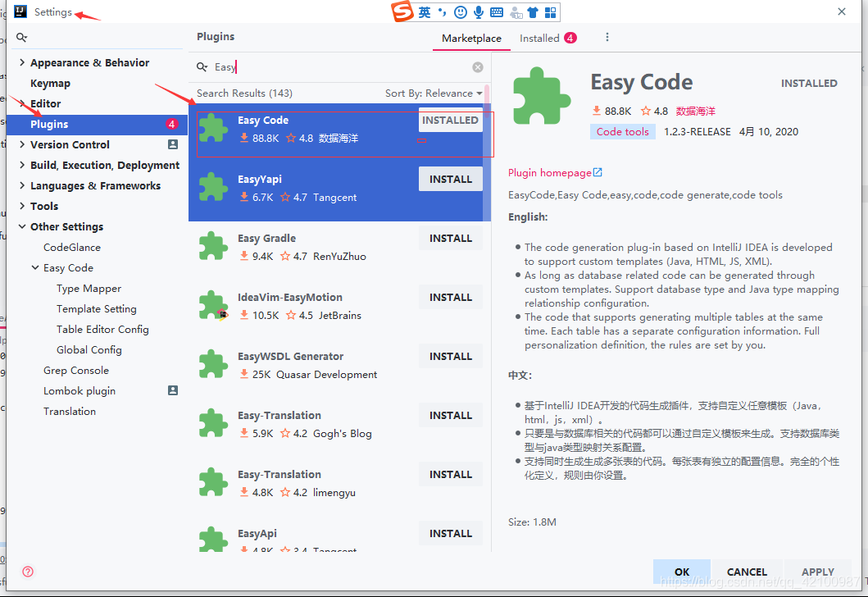The image size is (868, 597).
Task: Toggle Sogou Chinese/English input mode
Action: click(x=425, y=12)
